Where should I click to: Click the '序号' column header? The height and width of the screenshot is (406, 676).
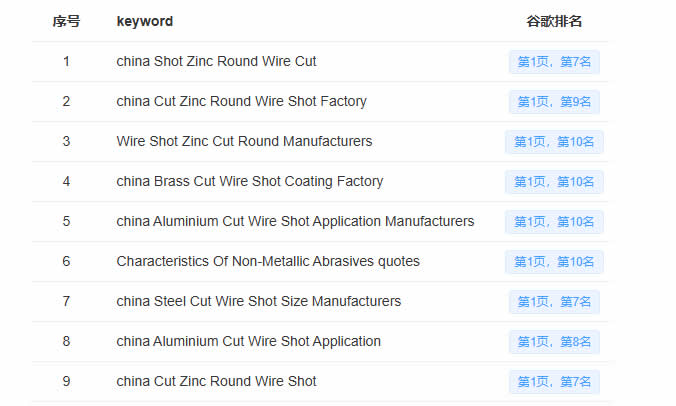[66, 21]
